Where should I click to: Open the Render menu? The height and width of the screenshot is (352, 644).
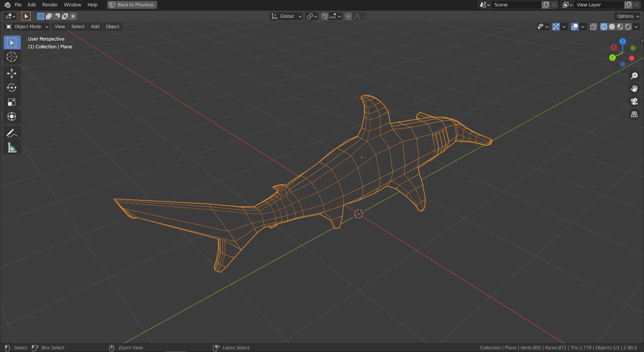50,5
